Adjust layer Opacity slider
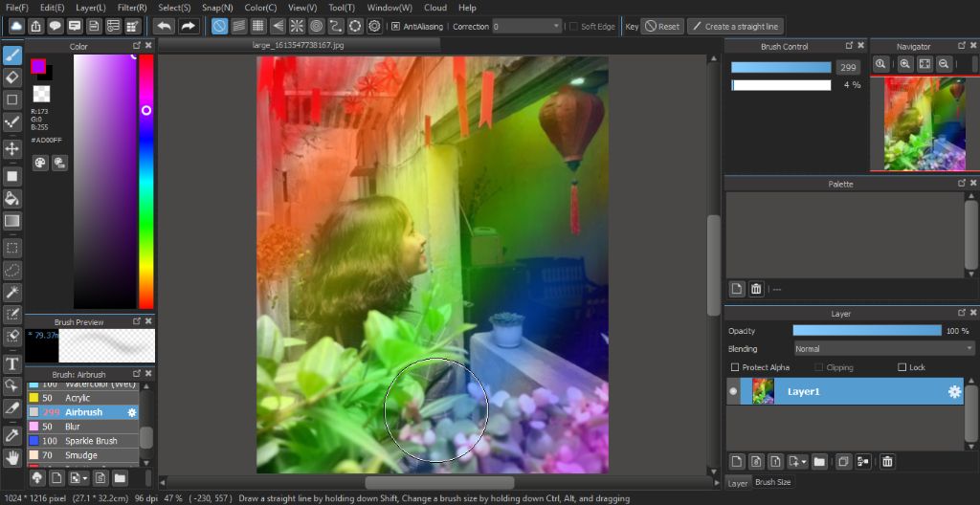Viewport: 980px width, 505px height. coord(867,331)
